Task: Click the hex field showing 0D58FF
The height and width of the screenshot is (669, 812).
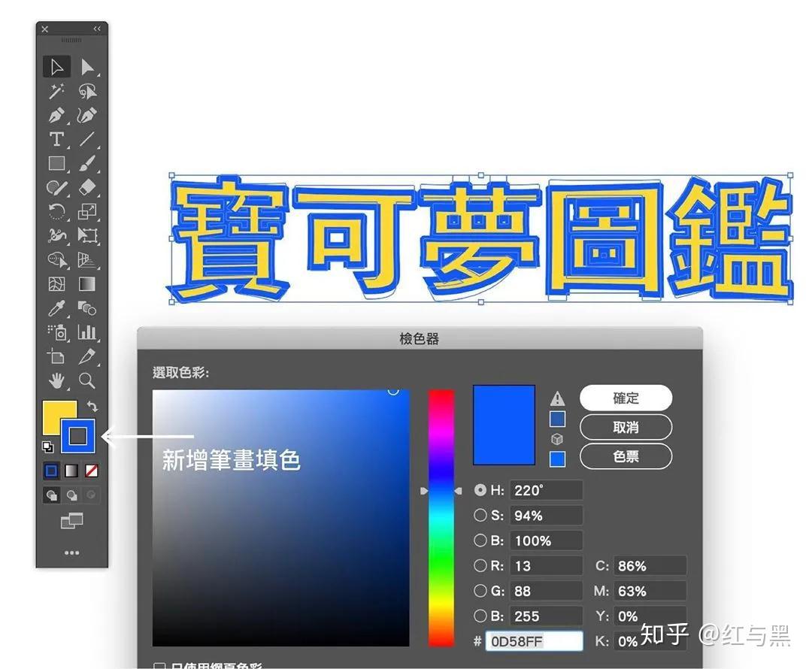Action: tap(534, 641)
